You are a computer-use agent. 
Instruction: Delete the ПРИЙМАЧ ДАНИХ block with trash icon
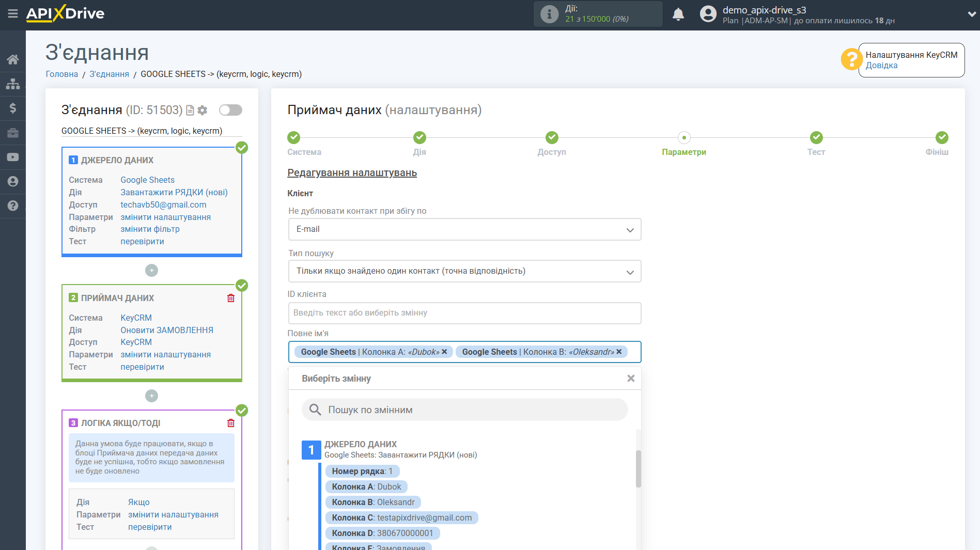click(x=231, y=298)
